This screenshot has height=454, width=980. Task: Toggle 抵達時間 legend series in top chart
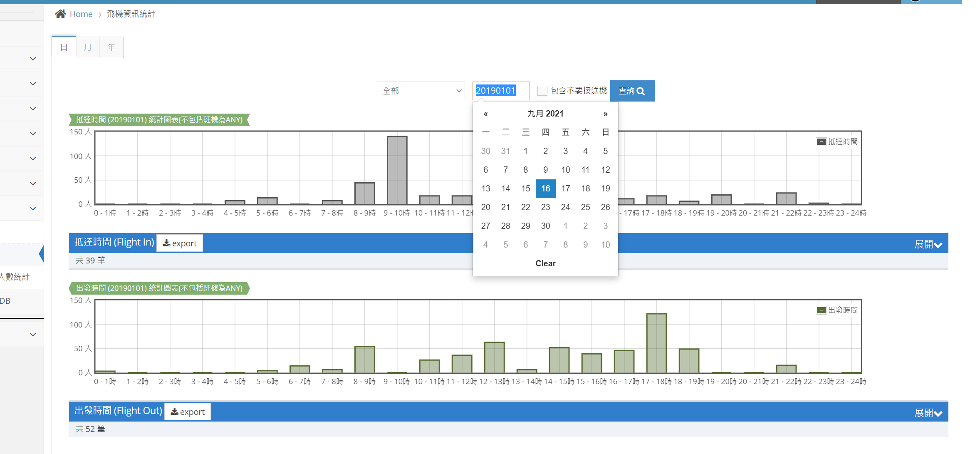pos(837,141)
